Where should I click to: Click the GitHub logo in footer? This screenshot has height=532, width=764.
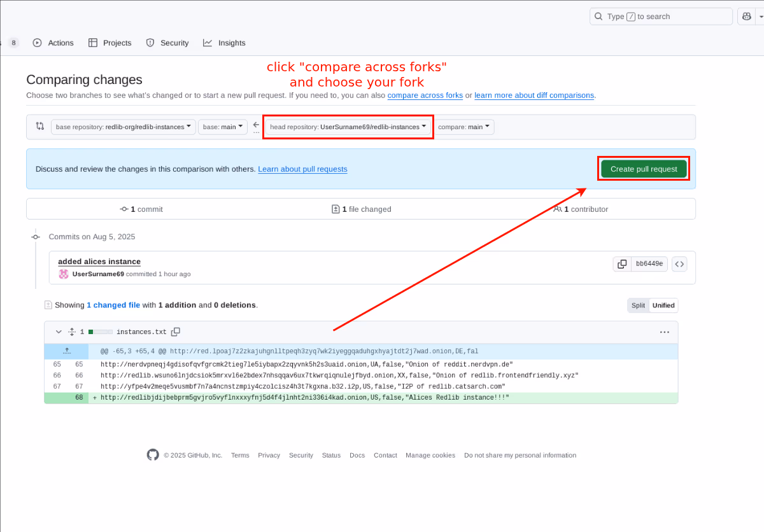pyautogui.click(x=153, y=455)
